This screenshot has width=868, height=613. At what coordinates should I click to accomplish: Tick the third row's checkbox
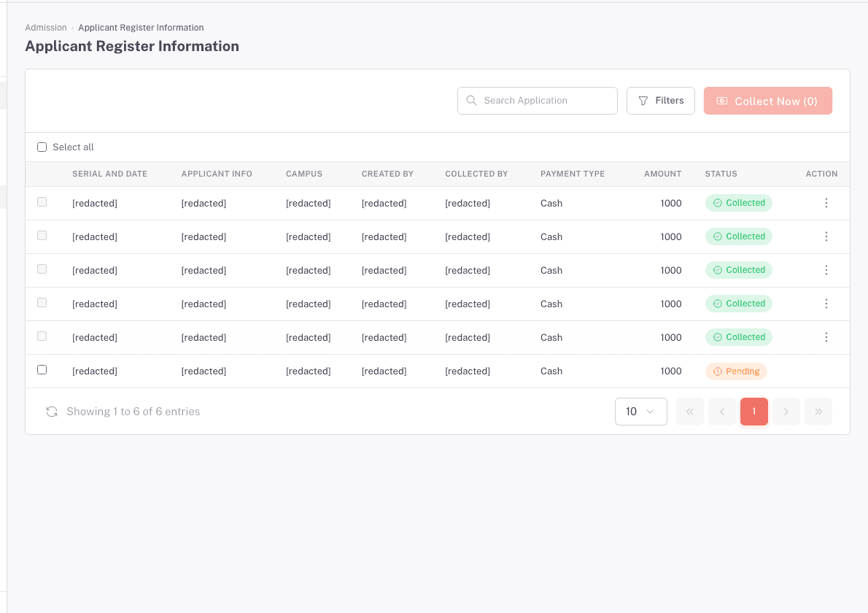[42, 269]
